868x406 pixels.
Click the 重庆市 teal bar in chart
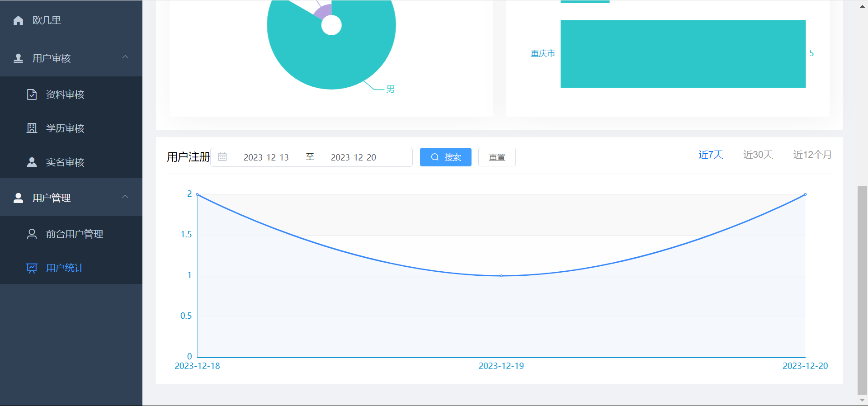[x=683, y=54]
